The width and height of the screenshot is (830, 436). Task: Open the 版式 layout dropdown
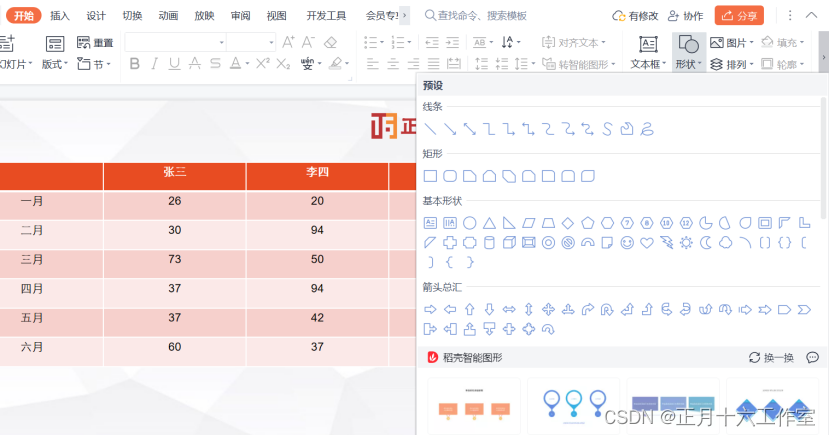tap(55, 64)
